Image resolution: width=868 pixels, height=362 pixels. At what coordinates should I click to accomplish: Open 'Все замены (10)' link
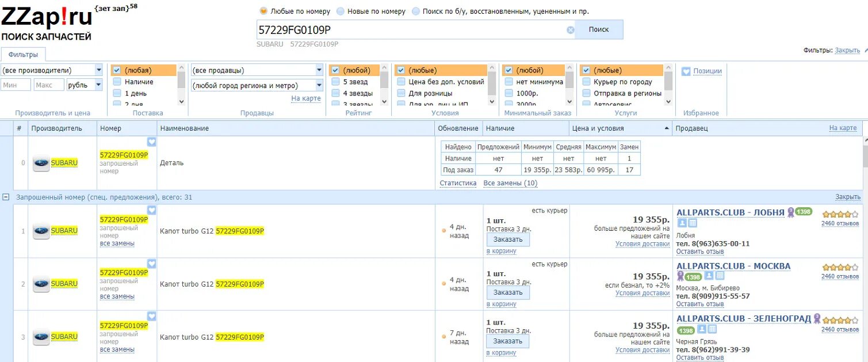[x=510, y=183]
